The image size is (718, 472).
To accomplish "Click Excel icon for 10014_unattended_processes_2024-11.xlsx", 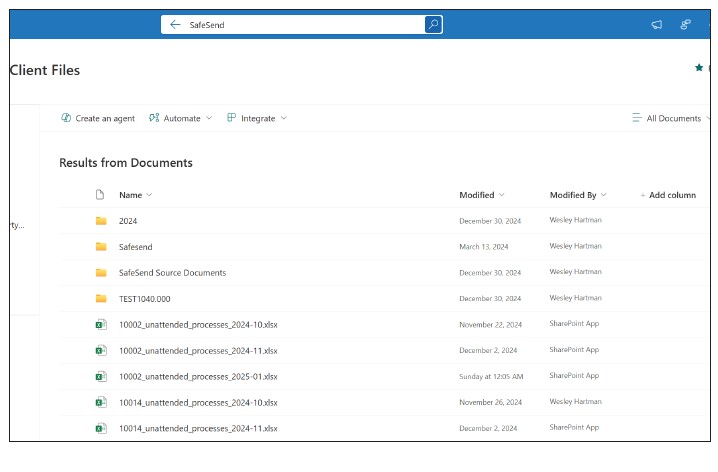I will click(100, 428).
